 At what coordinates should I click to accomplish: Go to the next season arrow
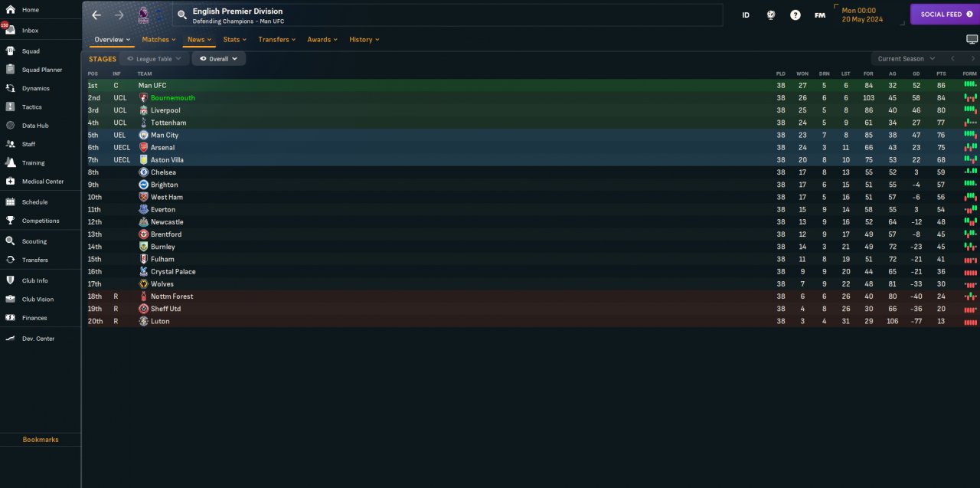[973, 58]
